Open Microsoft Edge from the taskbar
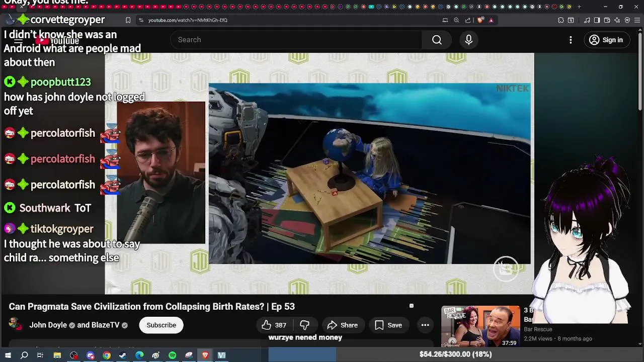Screen dimensions: 644x362 [x=139, y=355]
